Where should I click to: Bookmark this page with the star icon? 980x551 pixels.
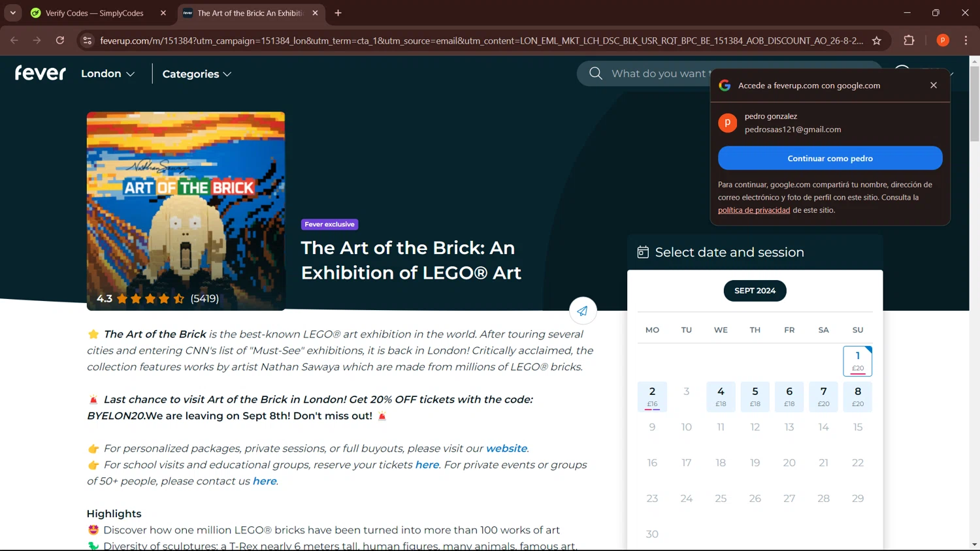pos(877,40)
